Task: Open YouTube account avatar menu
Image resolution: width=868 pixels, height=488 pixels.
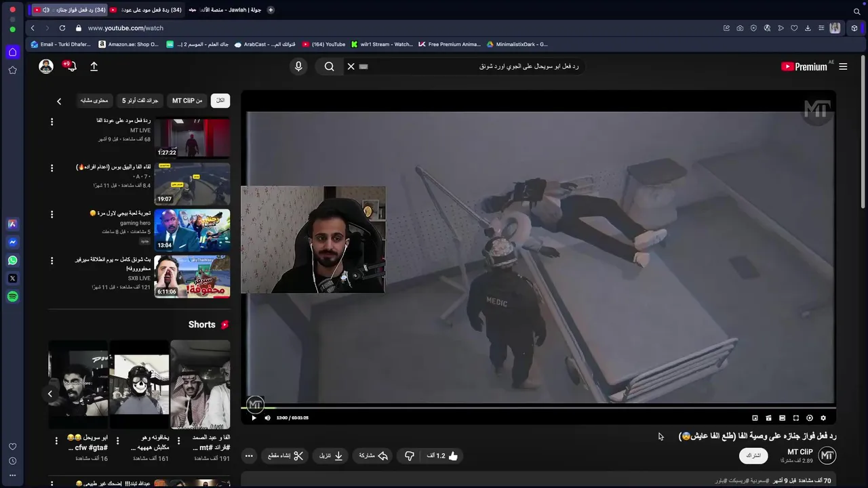Action: pos(46,66)
